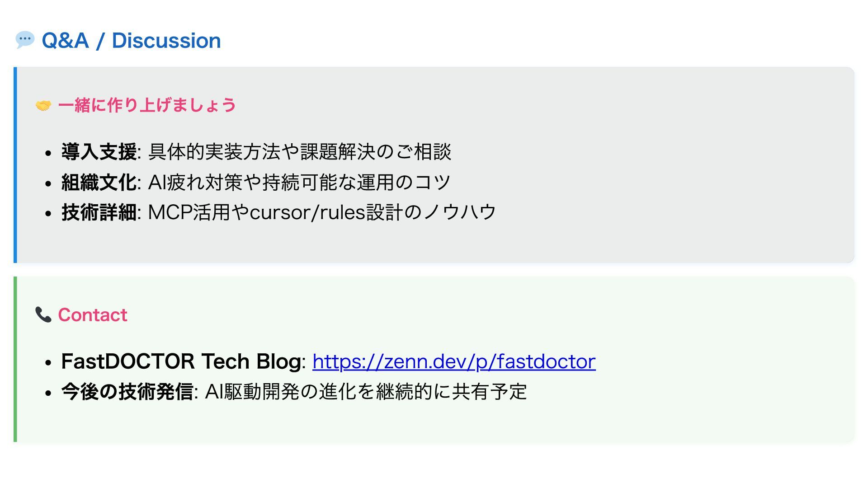Screen dimensions: 868x488
Task: Click the text 具体的実装方法や課題解決のご相談
Action: click(300, 152)
